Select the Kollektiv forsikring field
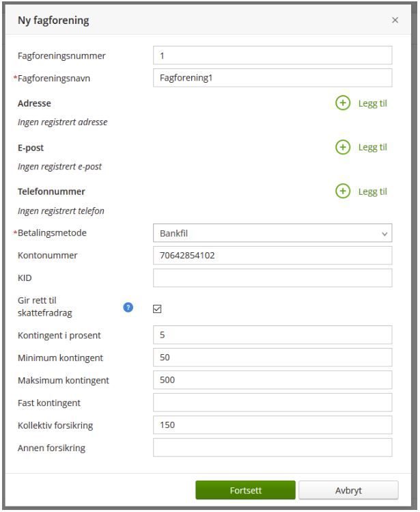Viewport: 420px width, 512px height. pos(272,425)
